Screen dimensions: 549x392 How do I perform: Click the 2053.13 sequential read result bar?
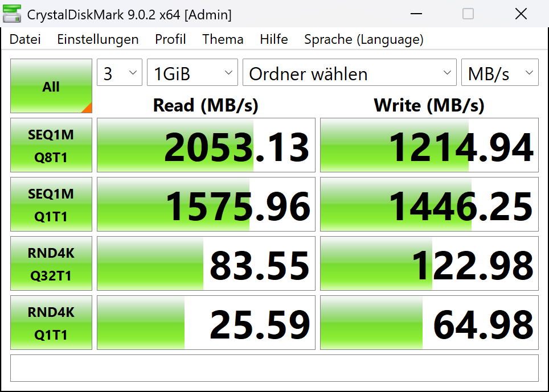[x=206, y=146]
